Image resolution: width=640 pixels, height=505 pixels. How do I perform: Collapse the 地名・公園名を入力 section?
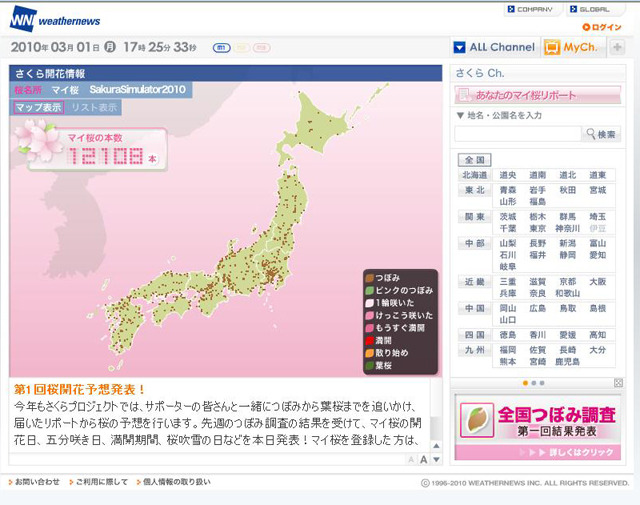coord(459,116)
